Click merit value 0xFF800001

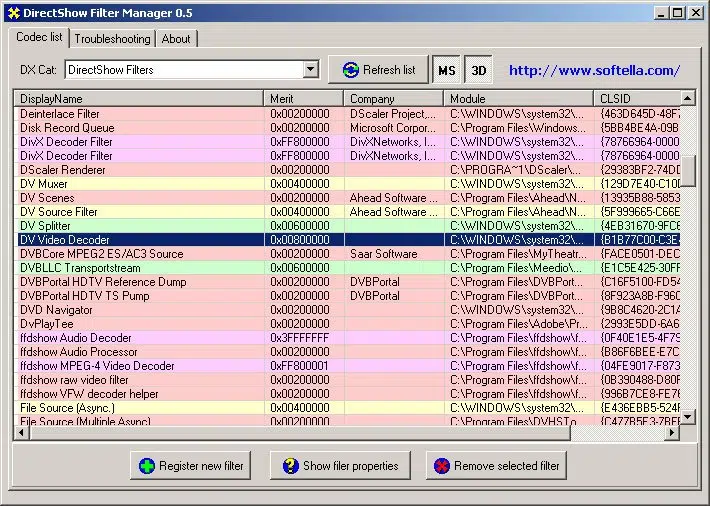tap(300, 366)
